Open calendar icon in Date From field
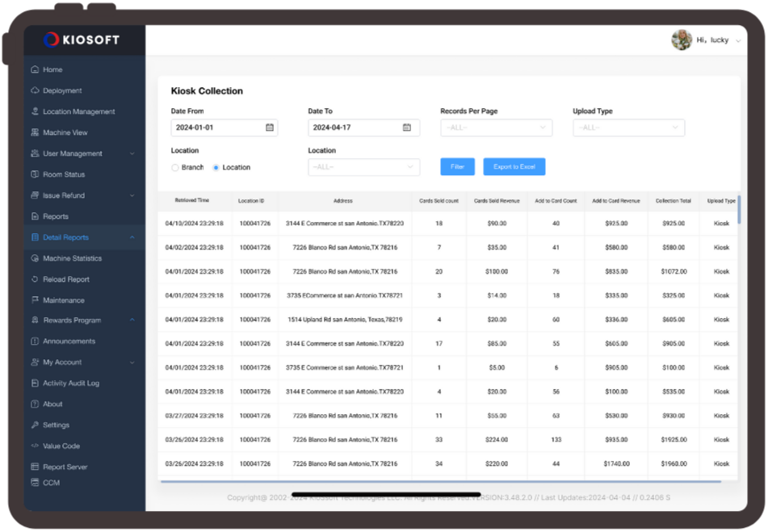 [x=270, y=128]
